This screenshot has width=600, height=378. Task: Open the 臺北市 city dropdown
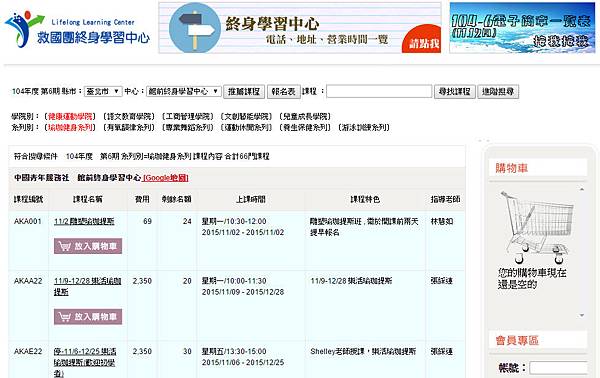tap(103, 91)
